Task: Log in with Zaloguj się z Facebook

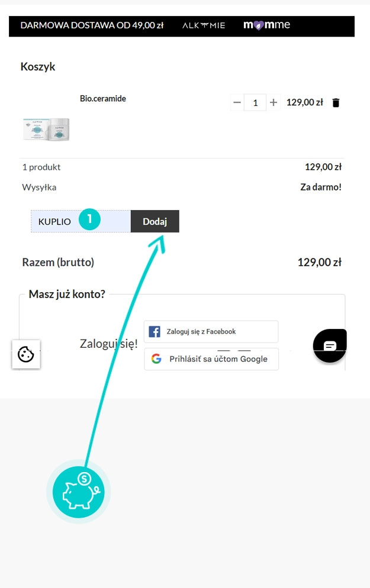Action: (x=211, y=331)
